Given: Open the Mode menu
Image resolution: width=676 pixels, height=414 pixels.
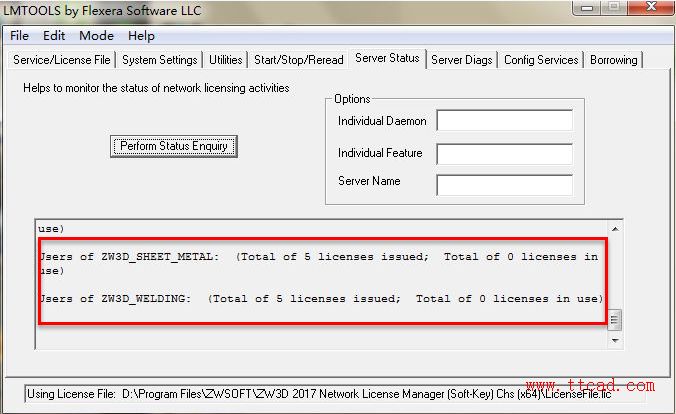Looking at the screenshot, I should [x=96, y=36].
